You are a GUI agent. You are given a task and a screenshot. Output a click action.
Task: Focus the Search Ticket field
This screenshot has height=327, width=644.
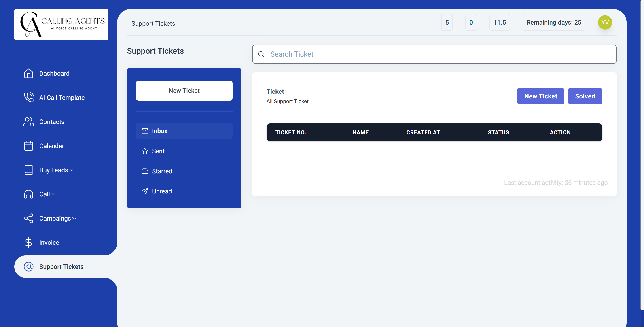coord(440,54)
